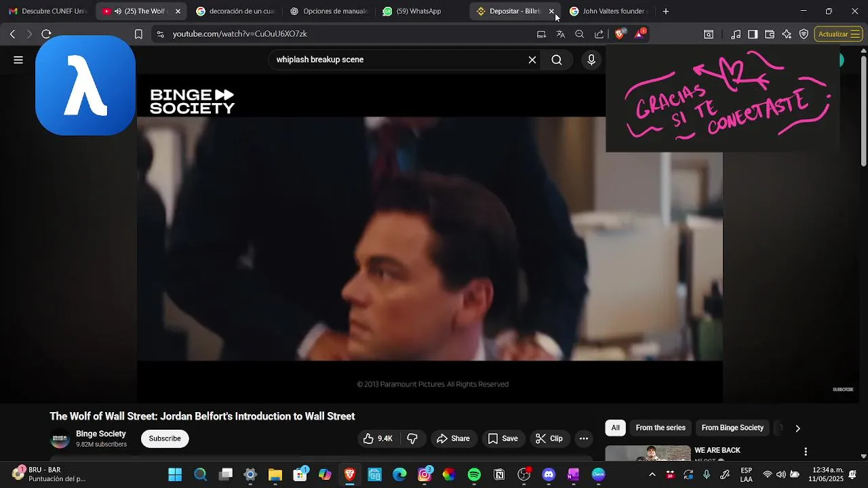Switch to the Descubre CUNEF Gmail tab
This screenshot has width=868, height=488.
point(47,12)
